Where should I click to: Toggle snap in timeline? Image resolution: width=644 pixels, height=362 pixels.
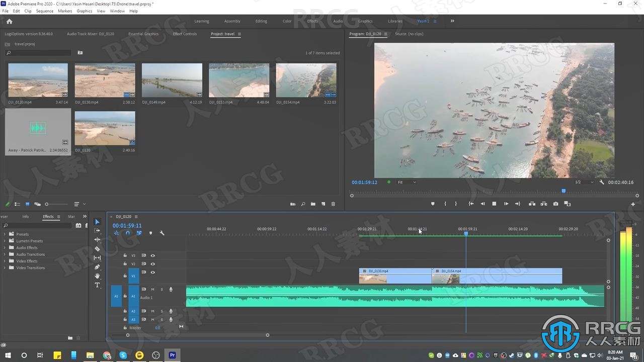127,233
